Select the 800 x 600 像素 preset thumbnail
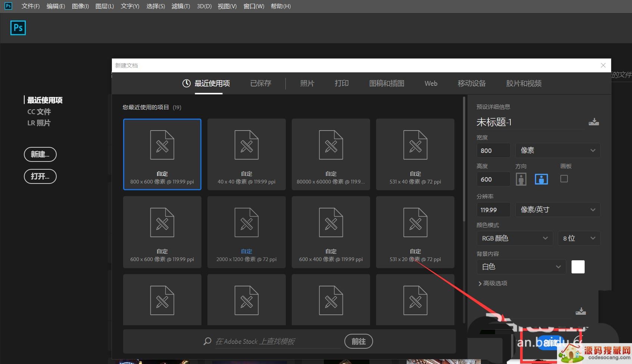 coord(162,154)
